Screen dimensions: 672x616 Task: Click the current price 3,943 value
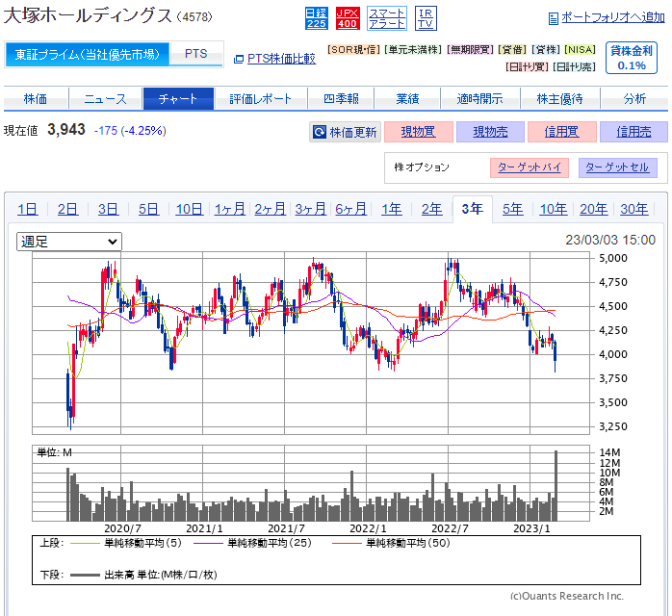click(66, 130)
